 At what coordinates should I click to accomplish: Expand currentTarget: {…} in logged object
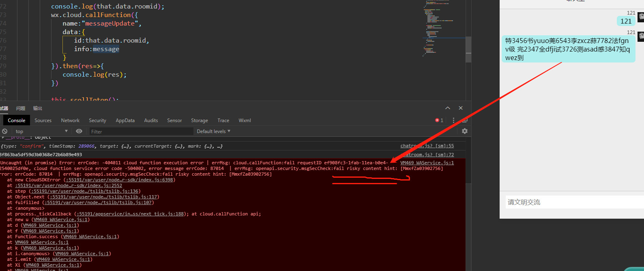[159, 146]
